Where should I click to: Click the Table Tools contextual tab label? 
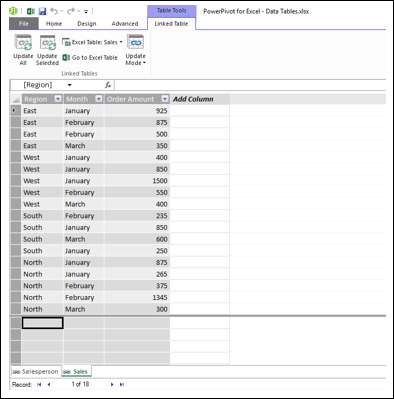pos(171,11)
